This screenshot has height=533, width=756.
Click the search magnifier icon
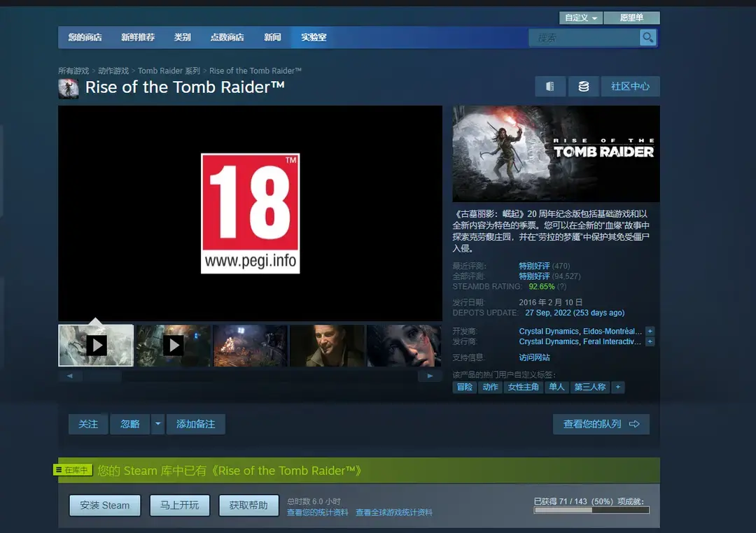tap(648, 38)
